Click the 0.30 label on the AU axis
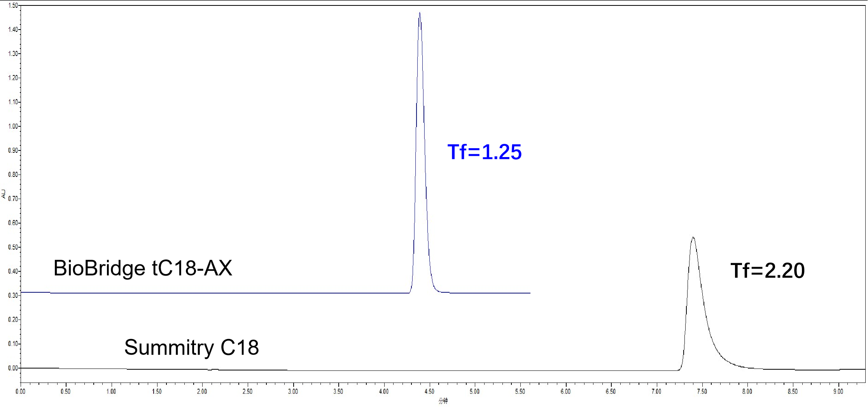The width and height of the screenshot is (868, 407). click(x=13, y=295)
